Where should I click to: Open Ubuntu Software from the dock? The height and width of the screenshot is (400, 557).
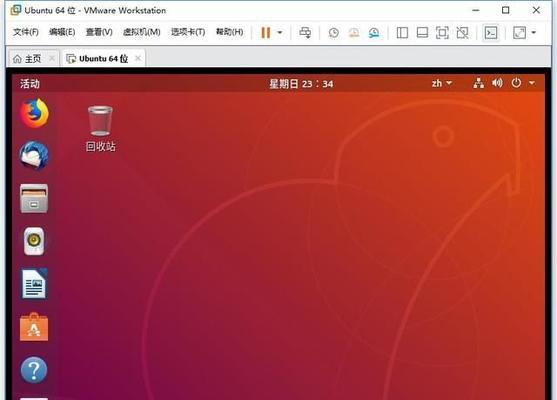point(34,327)
